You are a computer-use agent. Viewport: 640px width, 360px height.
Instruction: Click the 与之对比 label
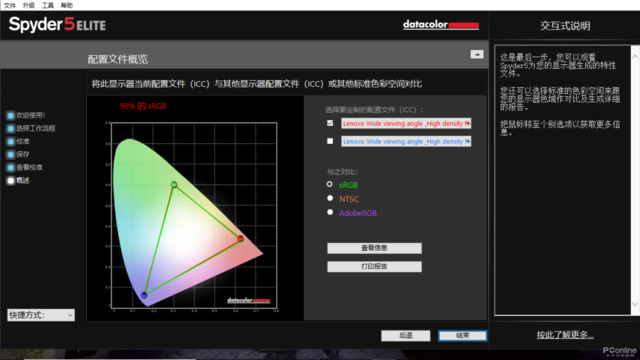coord(342,172)
